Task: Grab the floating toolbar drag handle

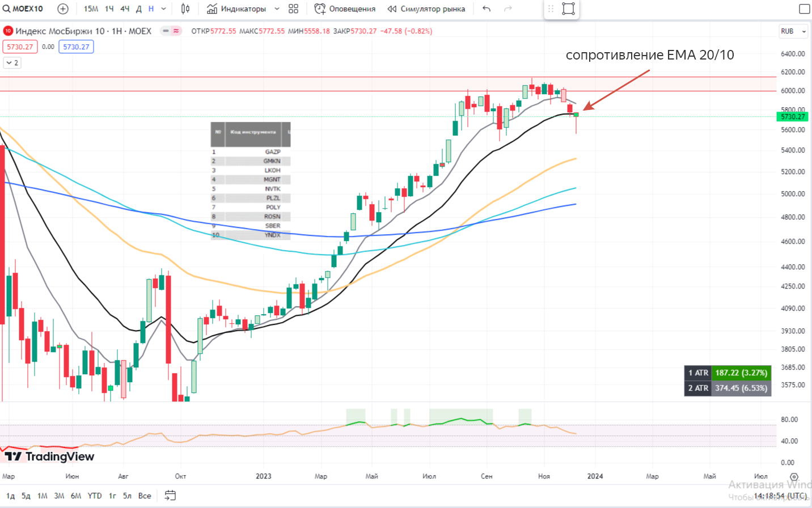Action: (551, 9)
